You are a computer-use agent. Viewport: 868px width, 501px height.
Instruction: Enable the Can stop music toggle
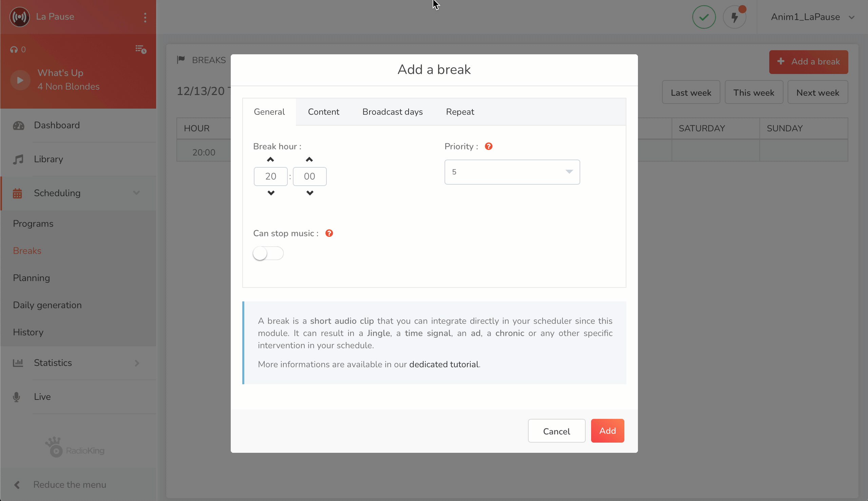click(268, 254)
